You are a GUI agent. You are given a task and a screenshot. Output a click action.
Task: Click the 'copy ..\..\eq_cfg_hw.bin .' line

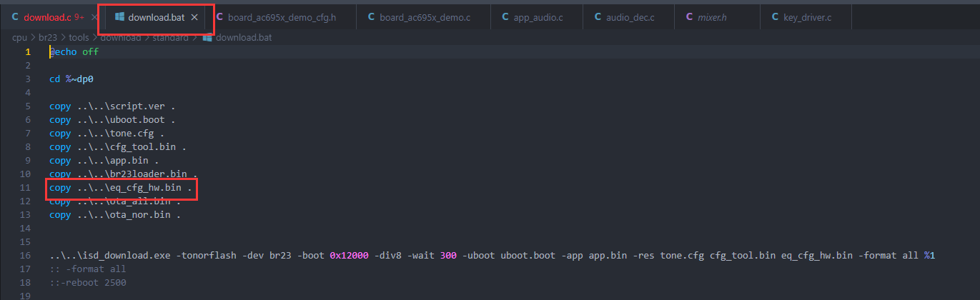121,188
